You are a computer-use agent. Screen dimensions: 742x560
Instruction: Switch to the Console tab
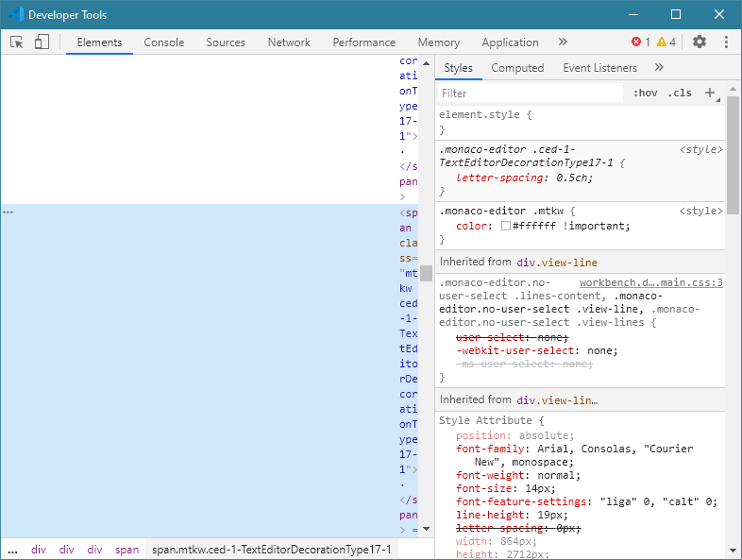[163, 42]
